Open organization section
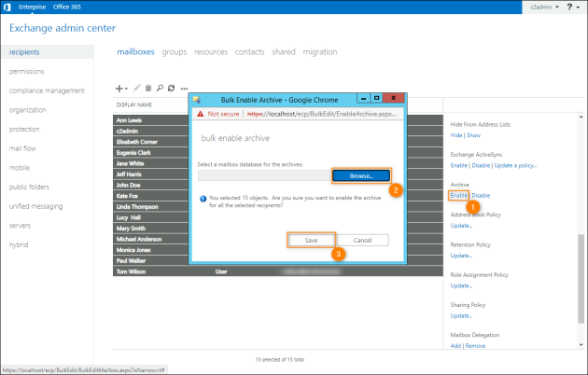The width and height of the screenshot is (588, 375). pos(28,110)
